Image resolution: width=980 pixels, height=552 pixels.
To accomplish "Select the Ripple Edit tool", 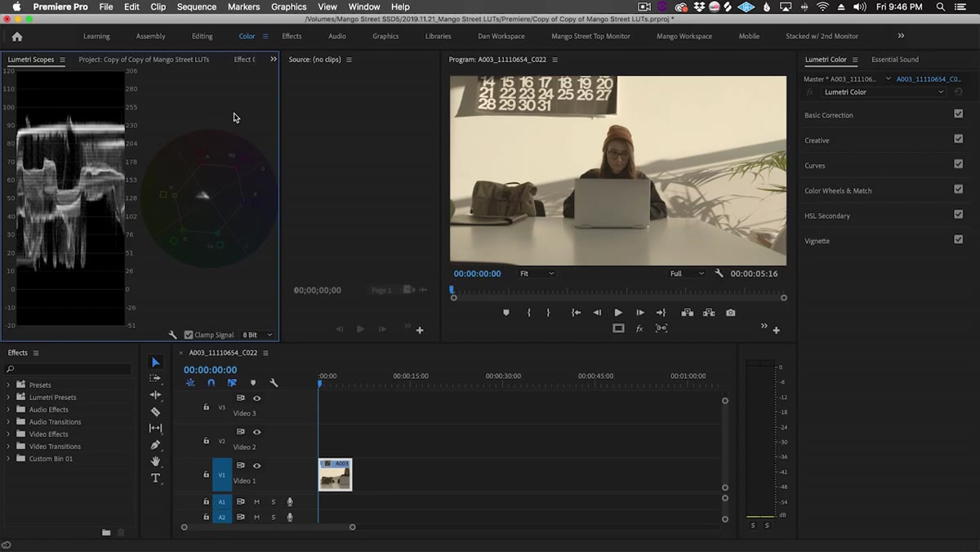I will [x=156, y=395].
